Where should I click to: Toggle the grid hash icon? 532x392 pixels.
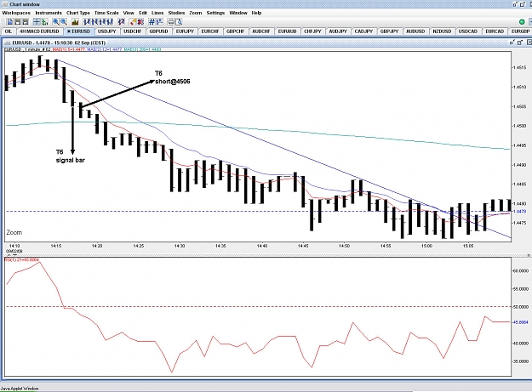tap(152, 22)
